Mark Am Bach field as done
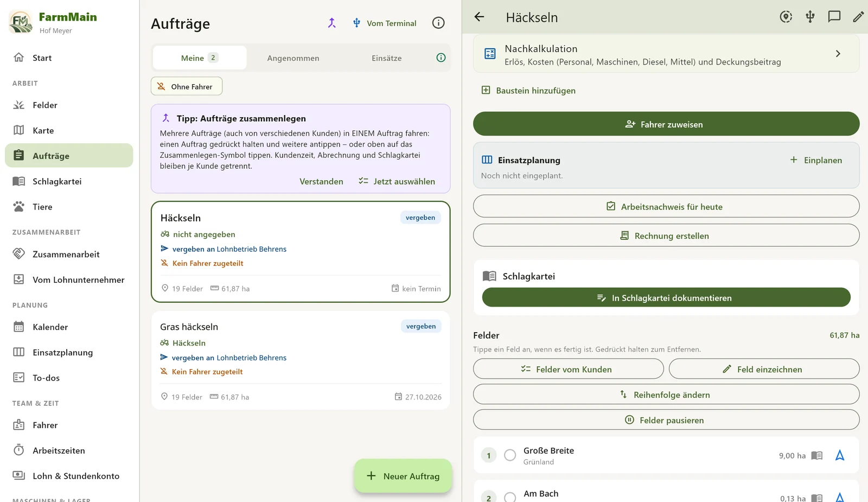This screenshot has height=502, width=868. [x=510, y=497]
